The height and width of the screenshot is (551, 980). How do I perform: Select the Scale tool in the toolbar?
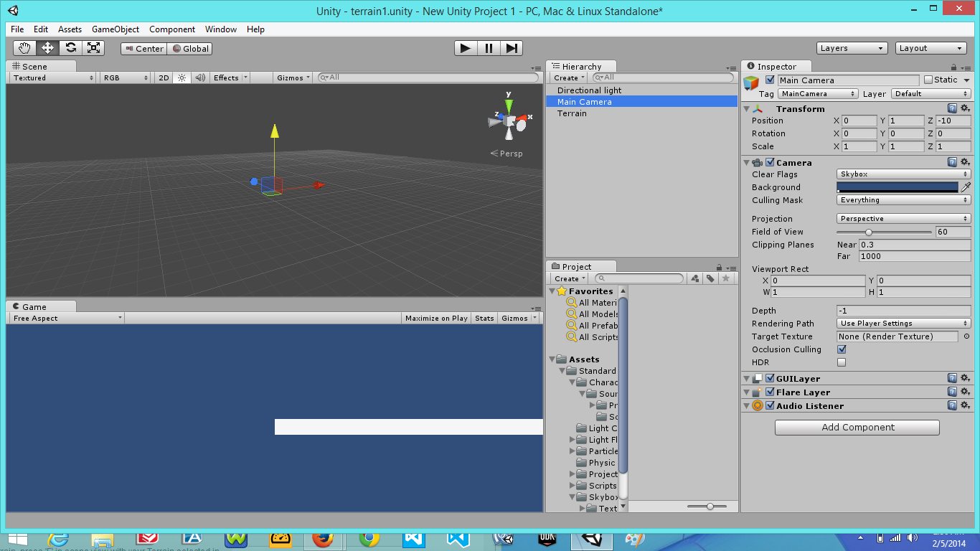(93, 48)
